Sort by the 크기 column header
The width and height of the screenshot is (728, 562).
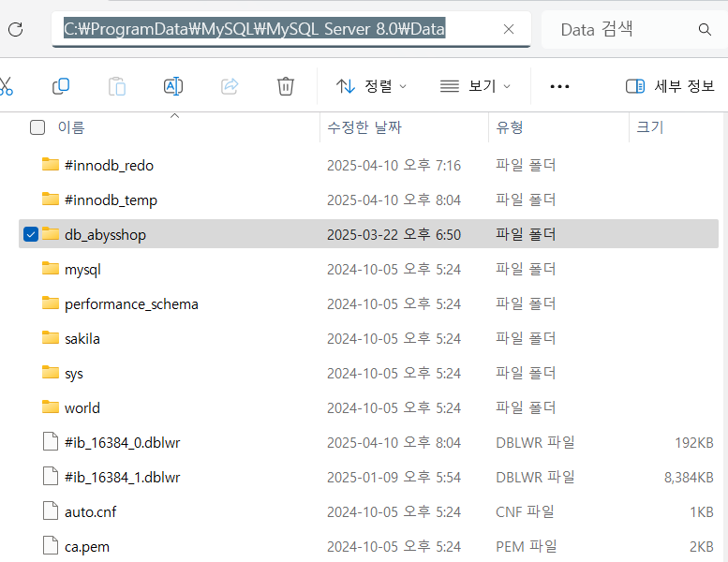pos(650,127)
